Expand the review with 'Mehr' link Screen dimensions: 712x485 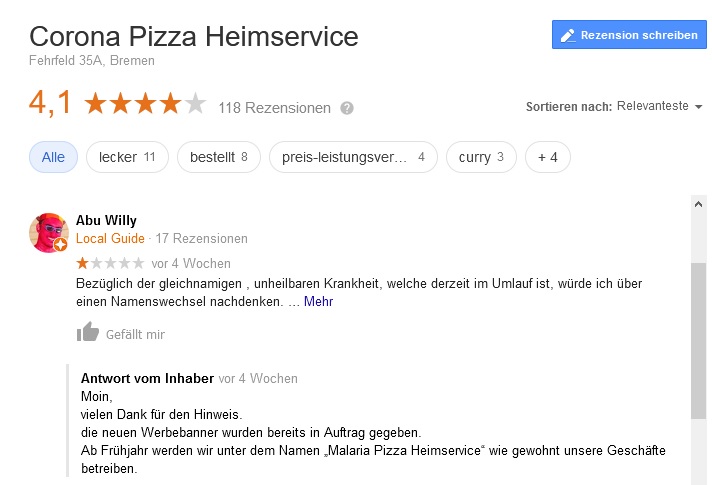click(318, 301)
